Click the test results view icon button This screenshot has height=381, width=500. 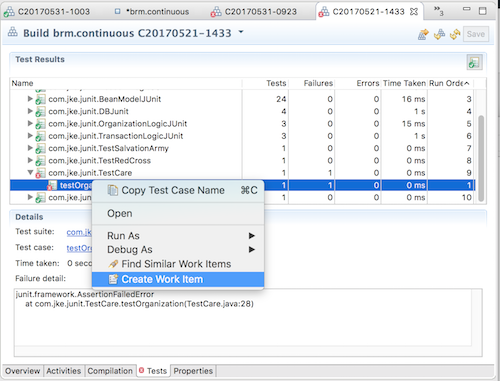coord(474,62)
